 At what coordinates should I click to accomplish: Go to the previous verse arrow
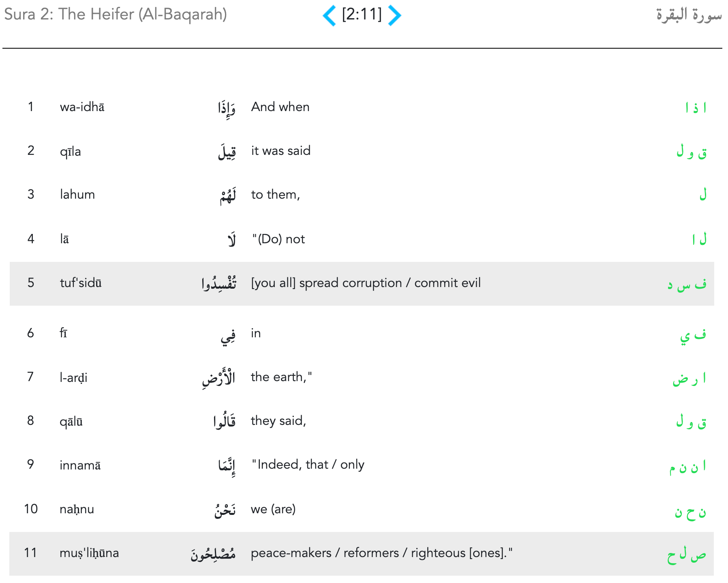329,15
